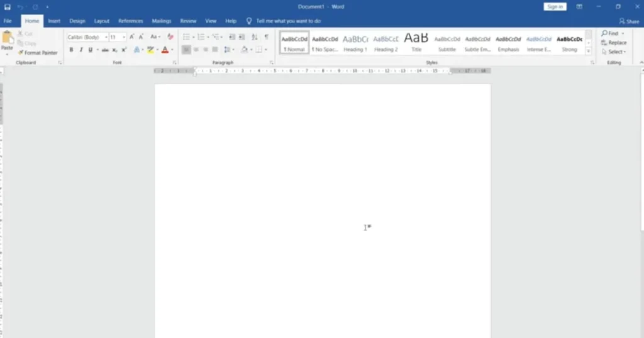This screenshot has width=644, height=338.
Task: Open the Font dialog launcher
Action: [175, 63]
